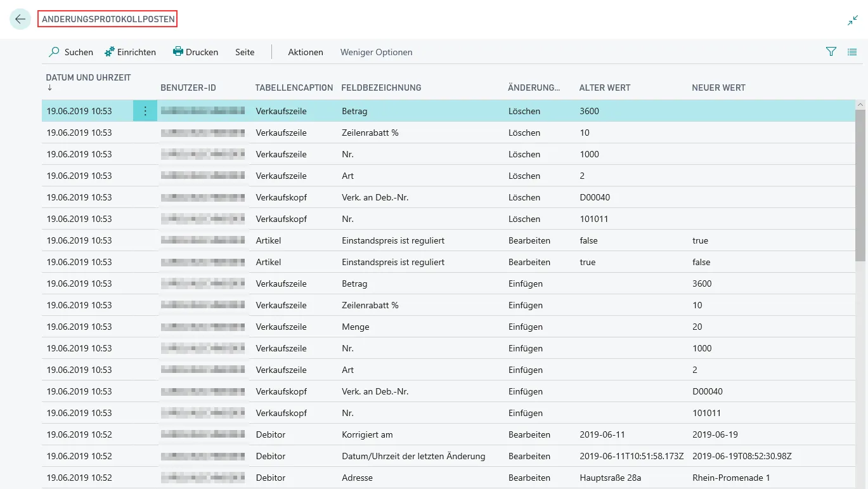This screenshot has width=868, height=489.
Task: Open the filter pane icon
Action: (831, 52)
